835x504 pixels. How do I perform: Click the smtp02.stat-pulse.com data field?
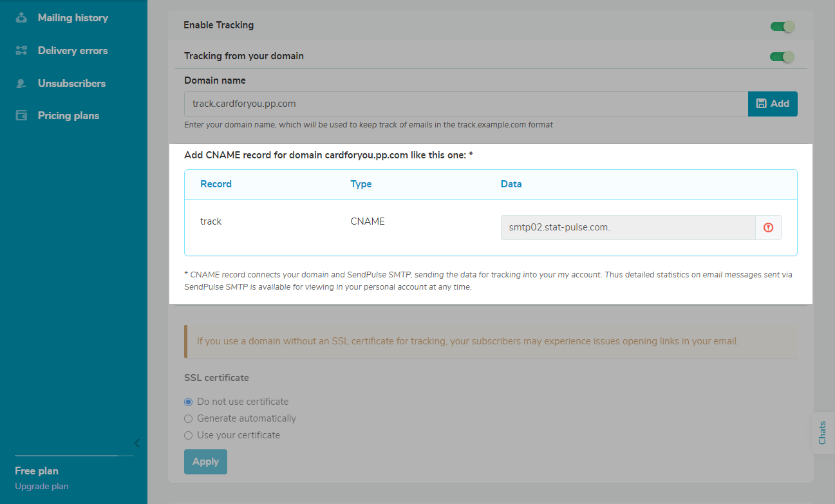click(628, 227)
